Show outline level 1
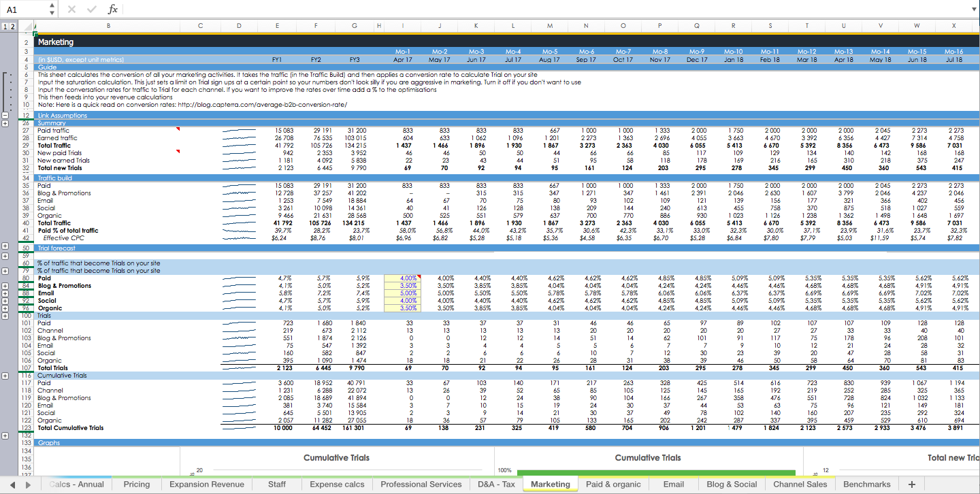The width and height of the screenshot is (980, 494). click(5, 27)
